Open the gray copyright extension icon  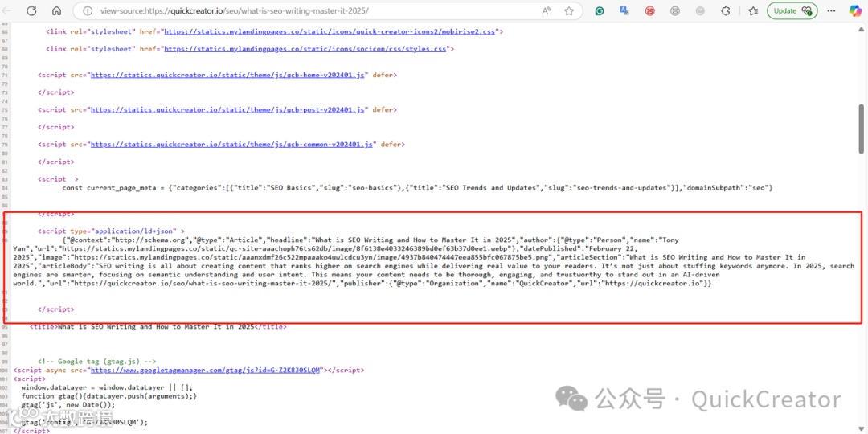[x=700, y=11]
